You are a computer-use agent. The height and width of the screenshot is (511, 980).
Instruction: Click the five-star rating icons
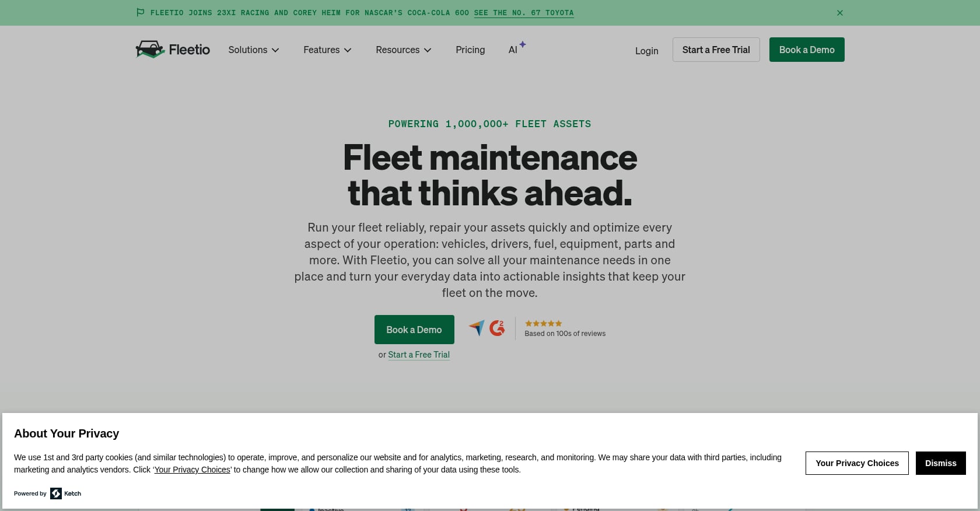coord(543,323)
